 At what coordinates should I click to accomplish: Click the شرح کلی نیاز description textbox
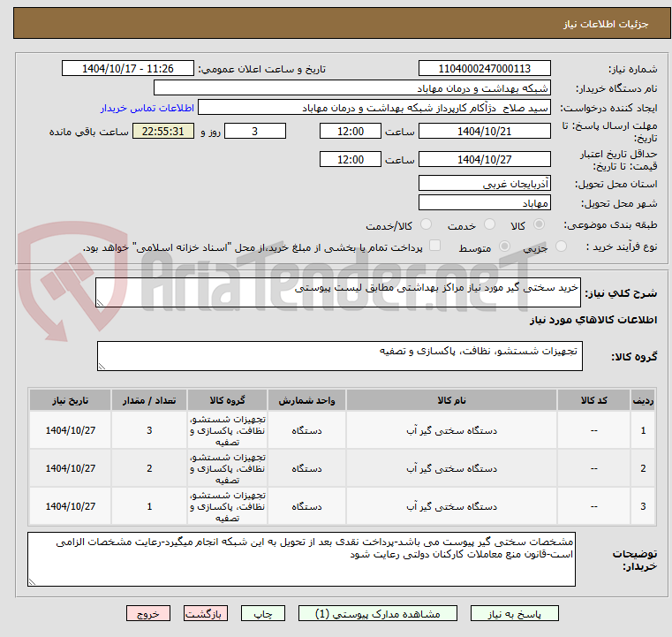tap(337, 292)
